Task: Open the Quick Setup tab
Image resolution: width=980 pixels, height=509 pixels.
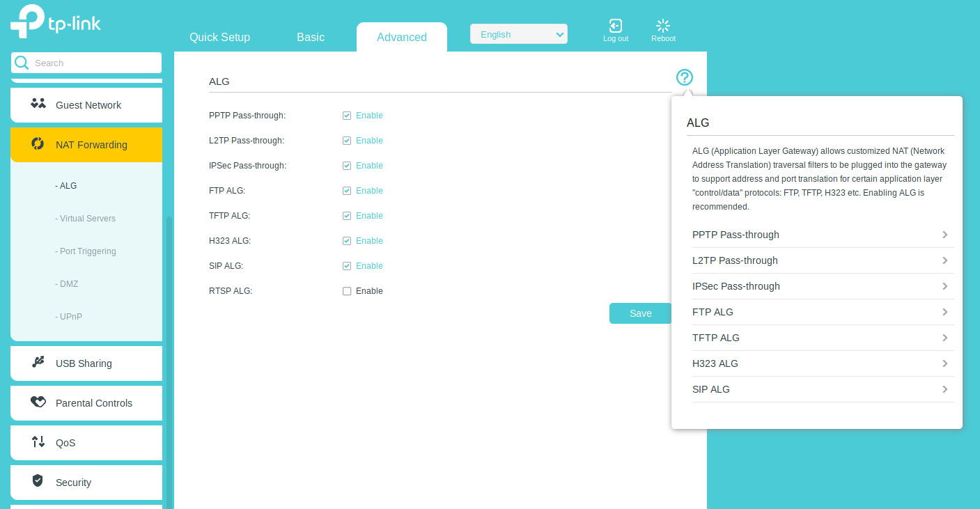Action: [219, 38]
